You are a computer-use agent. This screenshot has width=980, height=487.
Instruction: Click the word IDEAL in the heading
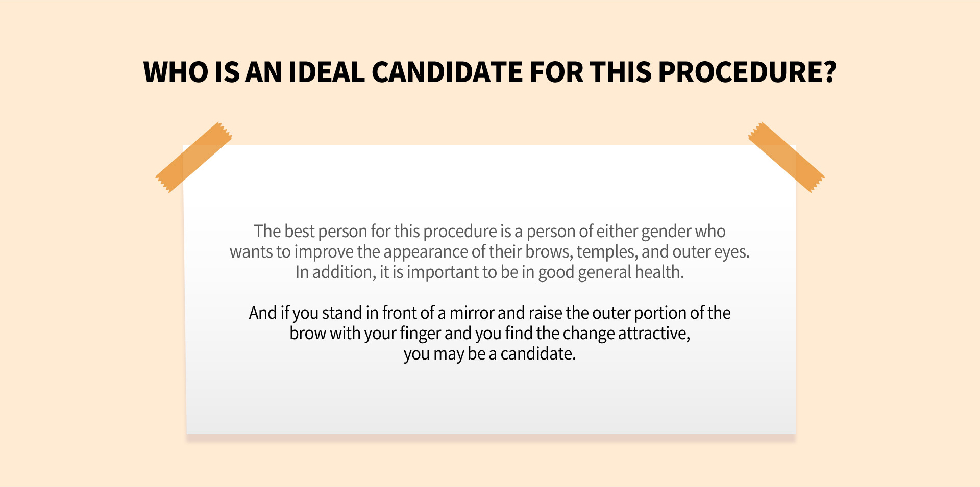coord(327,72)
